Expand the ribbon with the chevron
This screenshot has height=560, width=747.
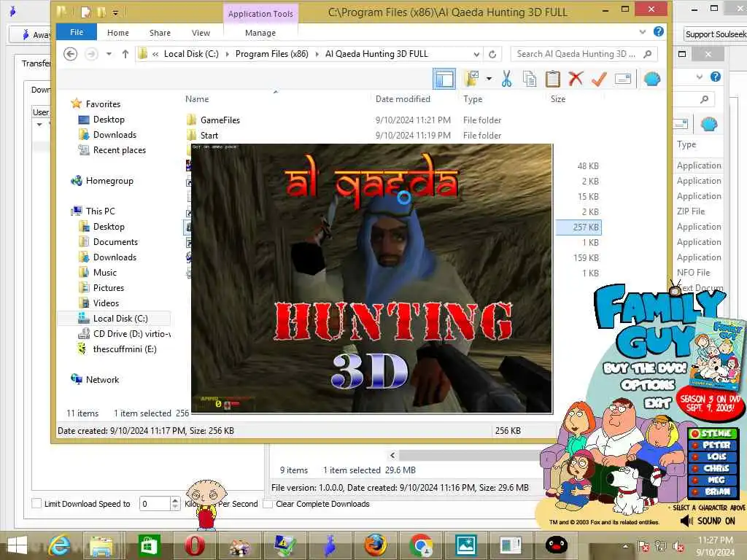642,32
